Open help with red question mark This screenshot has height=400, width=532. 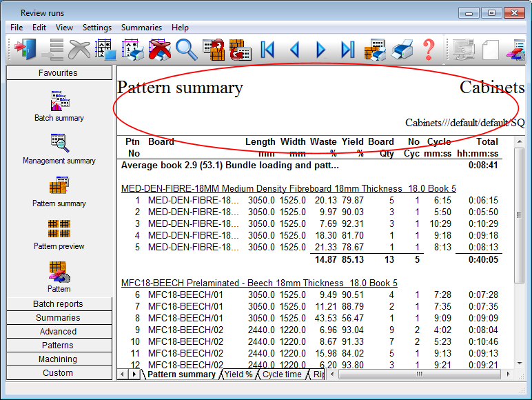[x=429, y=50]
